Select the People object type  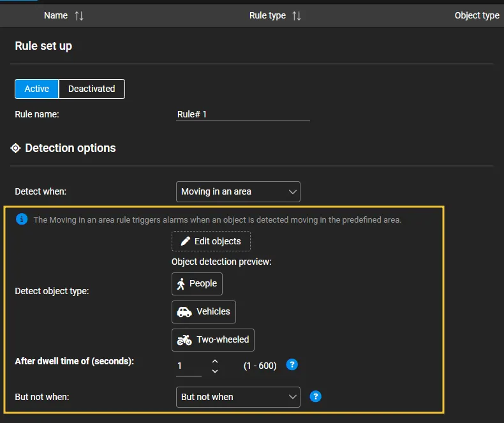point(197,284)
